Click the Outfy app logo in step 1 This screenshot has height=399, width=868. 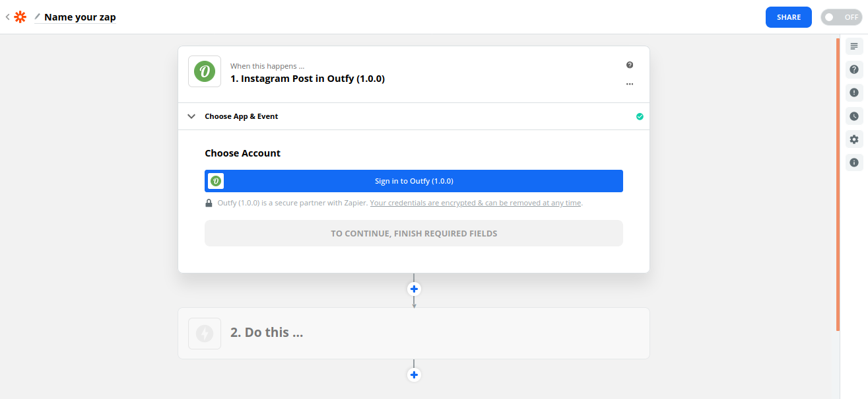[x=205, y=71]
